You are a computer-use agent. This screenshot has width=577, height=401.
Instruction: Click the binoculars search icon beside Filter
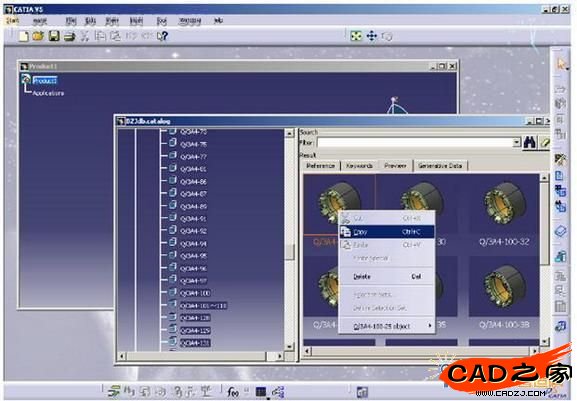[x=530, y=142]
